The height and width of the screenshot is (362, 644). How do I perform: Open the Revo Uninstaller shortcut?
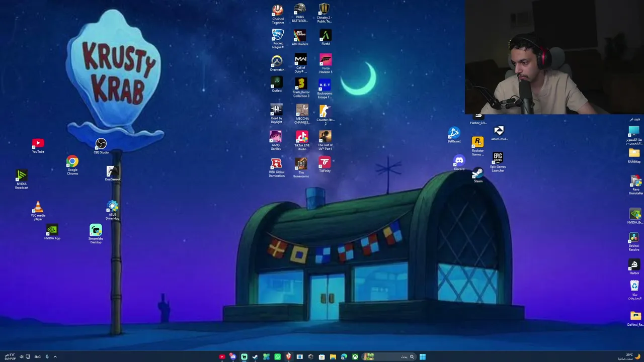tap(635, 186)
